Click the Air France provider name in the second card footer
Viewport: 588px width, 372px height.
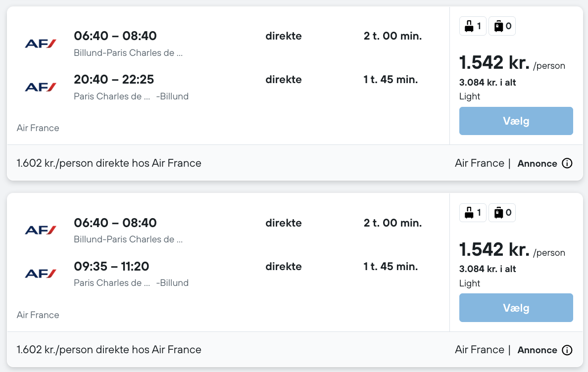pos(479,350)
